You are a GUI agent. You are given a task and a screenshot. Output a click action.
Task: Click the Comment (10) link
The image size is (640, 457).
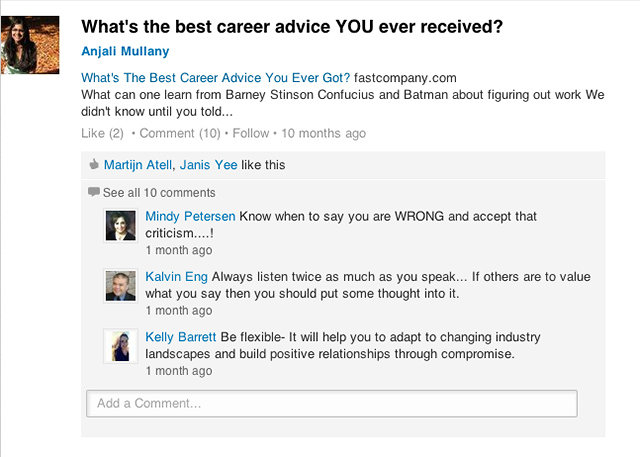180,133
